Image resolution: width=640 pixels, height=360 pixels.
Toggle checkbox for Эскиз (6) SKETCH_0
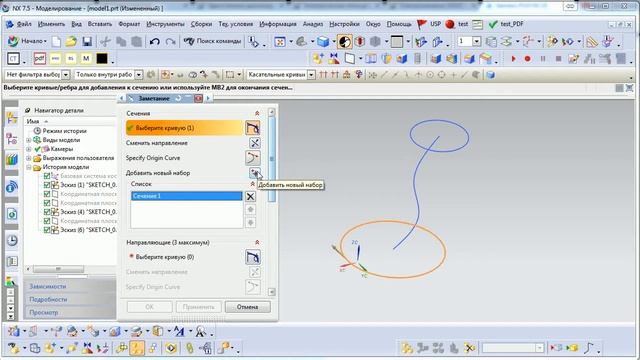(47, 230)
